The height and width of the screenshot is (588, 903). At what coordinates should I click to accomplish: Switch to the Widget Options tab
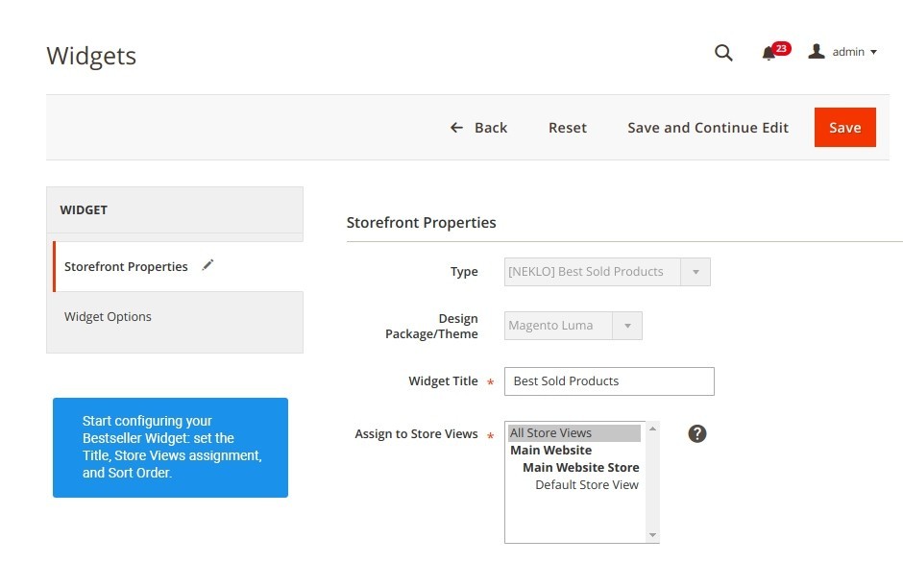[108, 317]
